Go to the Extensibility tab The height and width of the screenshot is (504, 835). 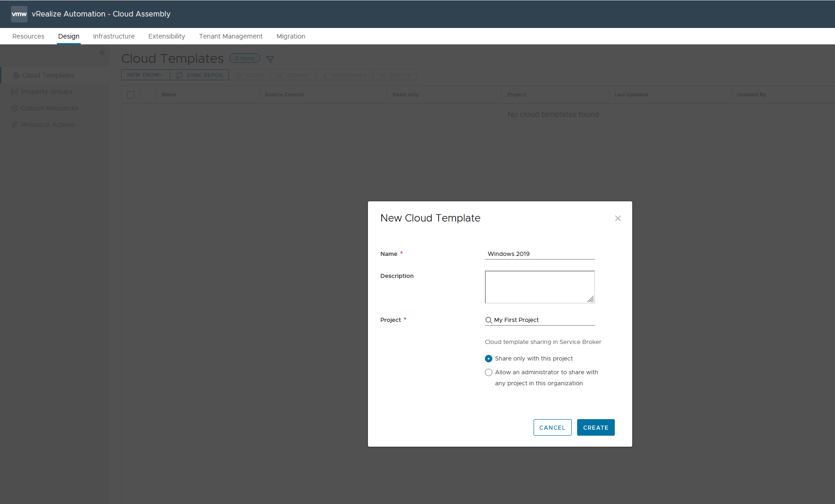tap(167, 36)
